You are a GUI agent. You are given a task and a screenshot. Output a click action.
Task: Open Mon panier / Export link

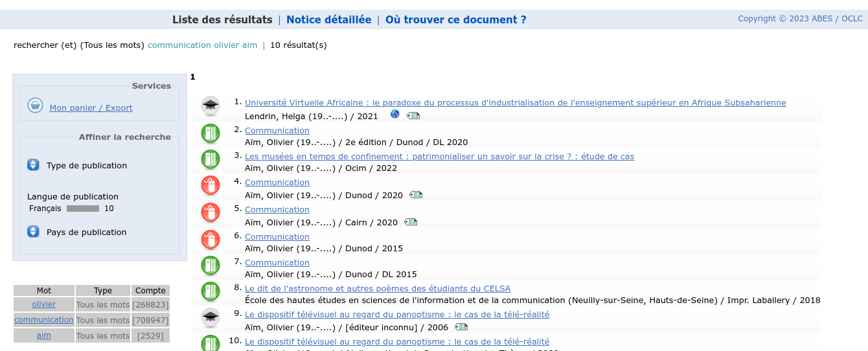pyautogui.click(x=91, y=108)
